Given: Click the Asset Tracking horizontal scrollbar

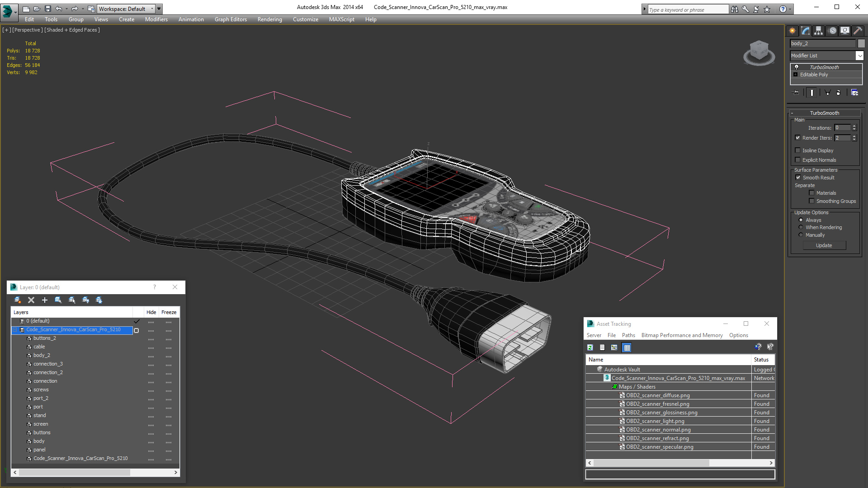Looking at the screenshot, I should coord(680,463).
